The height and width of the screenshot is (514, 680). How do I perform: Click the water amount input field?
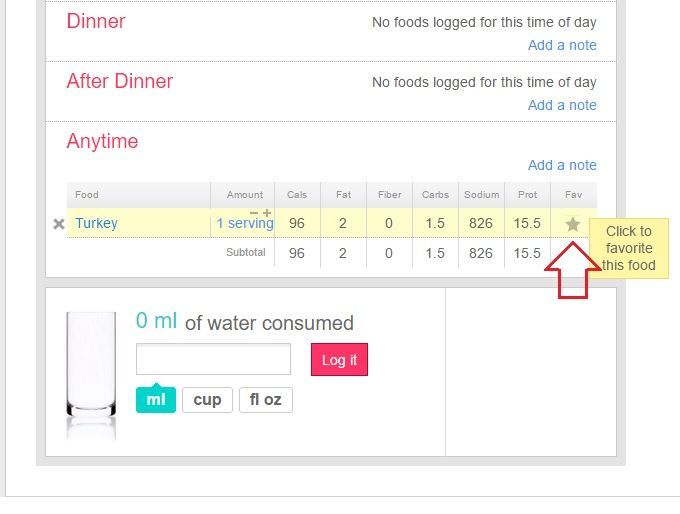pyautogui.click(x=213, y=359)
